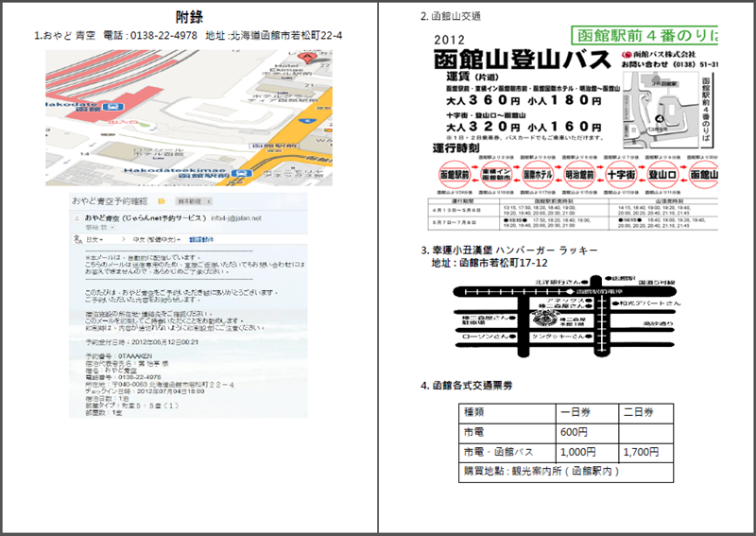This screenshot has height=536, width=756.
Task: Click the translate icon beside 日文
Action: 78,239
